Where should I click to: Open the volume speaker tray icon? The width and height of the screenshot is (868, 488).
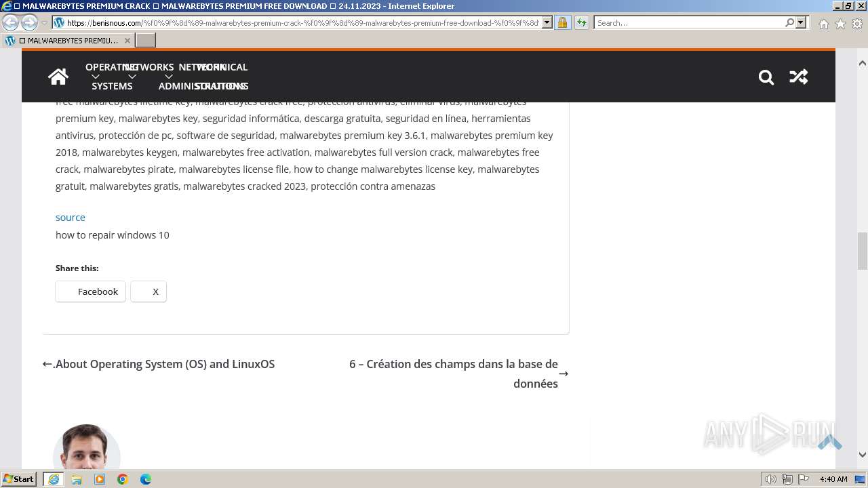tap(772, 479)
